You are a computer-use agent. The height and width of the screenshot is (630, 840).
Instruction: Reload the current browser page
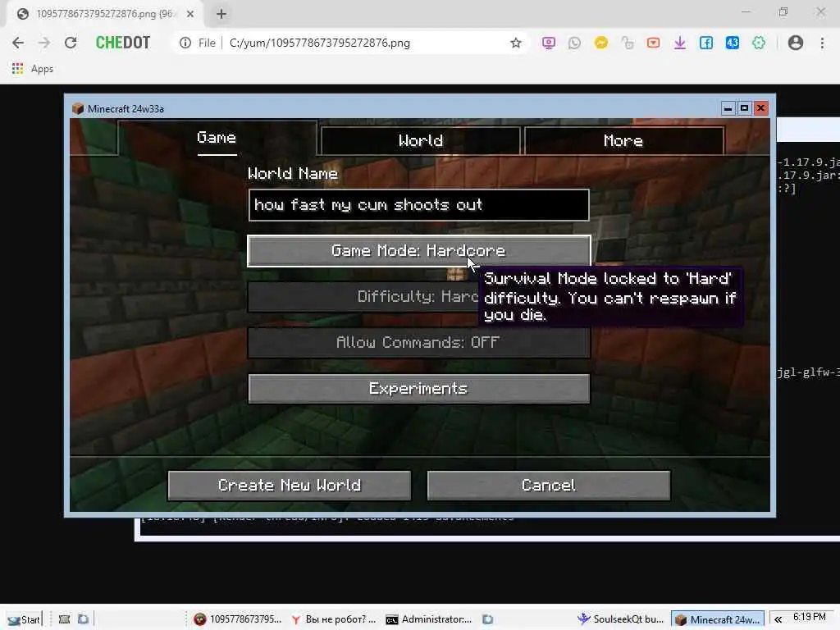pos(71,43)
